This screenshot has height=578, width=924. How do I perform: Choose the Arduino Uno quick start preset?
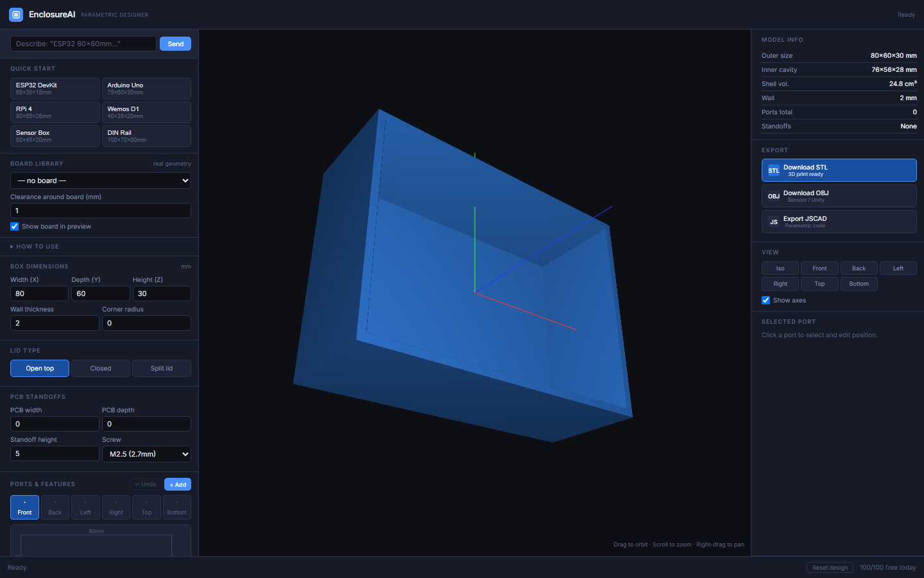[x=146, y=89]
